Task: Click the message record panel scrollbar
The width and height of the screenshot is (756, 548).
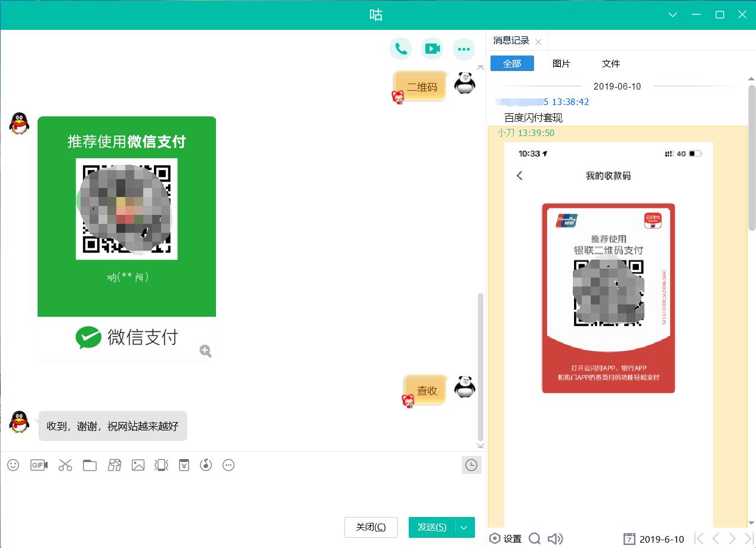Action: click(x=752, y=158)
